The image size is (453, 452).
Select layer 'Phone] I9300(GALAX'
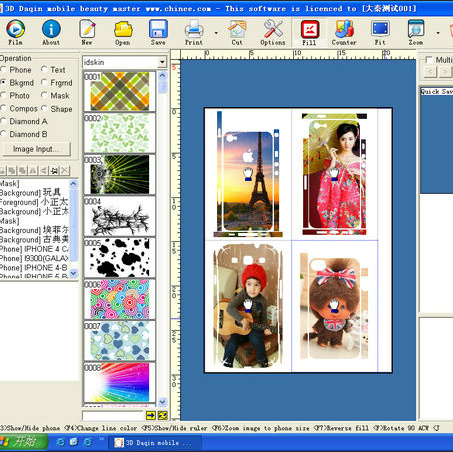[x=34, y=258]
